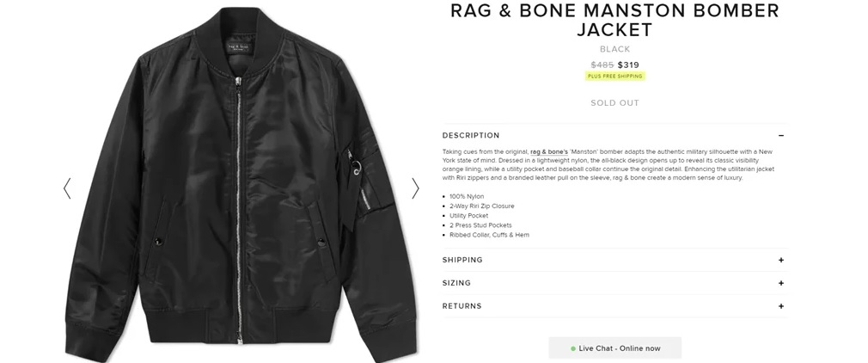Open the Returns section heading

(x=462, y=306)
